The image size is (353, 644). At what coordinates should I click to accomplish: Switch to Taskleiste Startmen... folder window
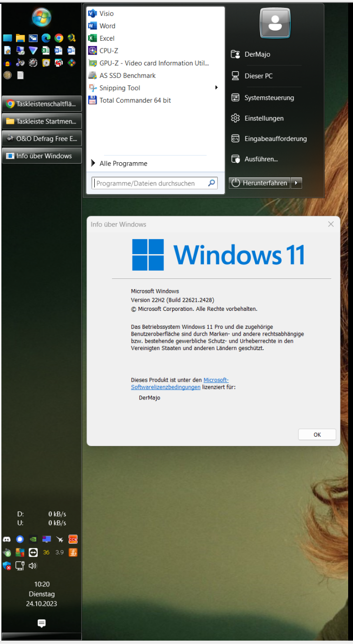(x=42, y=121)
